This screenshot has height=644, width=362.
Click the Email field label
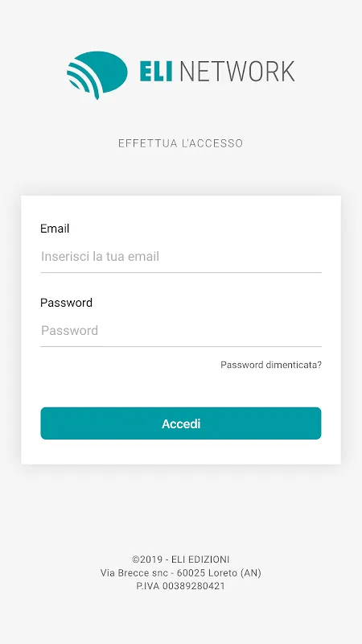(x=55, y=229)
